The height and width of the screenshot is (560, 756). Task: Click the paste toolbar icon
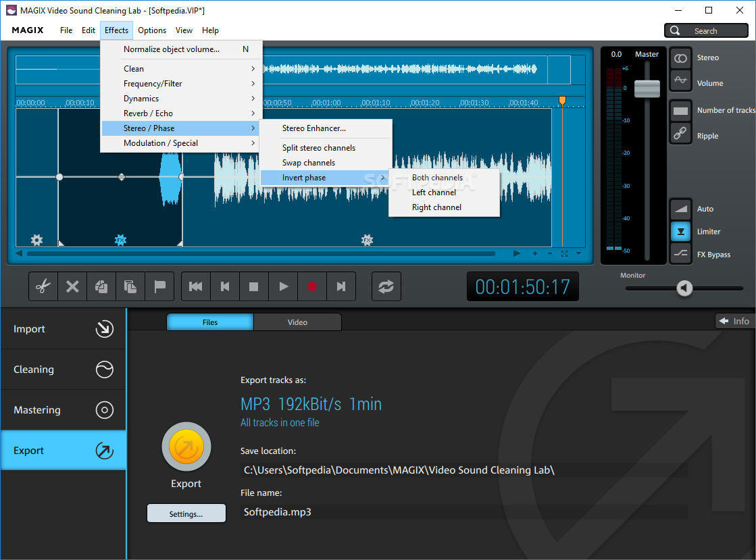pos(130,286)
